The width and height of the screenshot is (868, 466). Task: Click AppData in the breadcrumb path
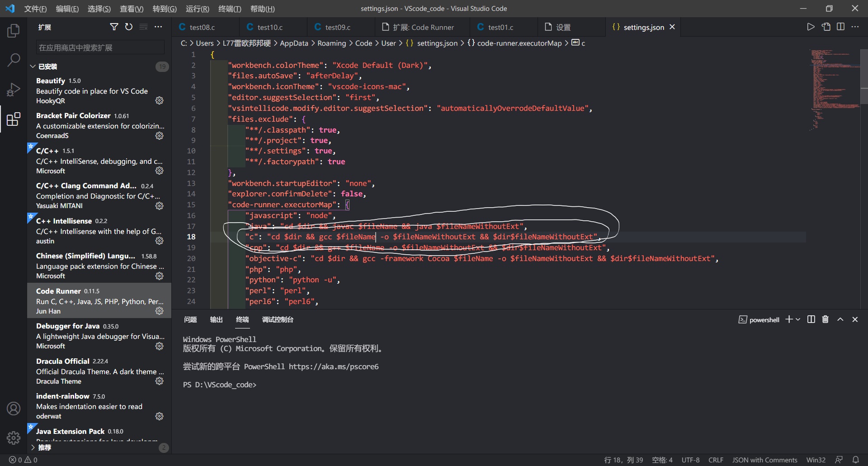click(294, 43)
